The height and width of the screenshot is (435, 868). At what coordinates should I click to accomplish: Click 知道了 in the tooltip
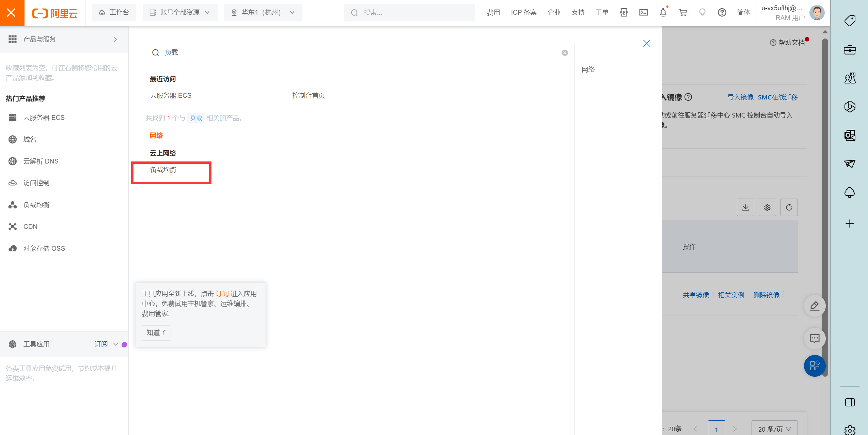click(156, 332)
